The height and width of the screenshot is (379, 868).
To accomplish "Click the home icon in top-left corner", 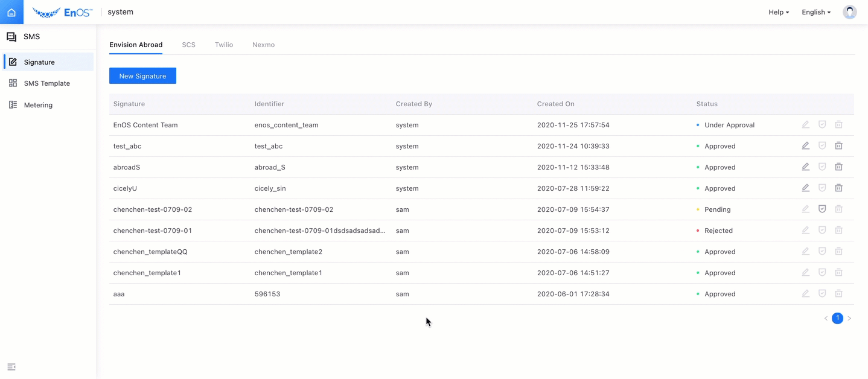I will [11, 12].
